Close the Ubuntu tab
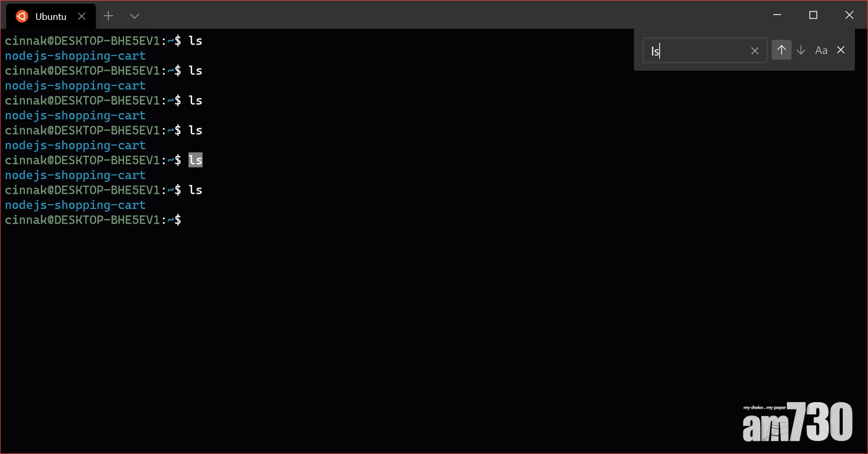The image size is (868, 454). coord(82,16)
